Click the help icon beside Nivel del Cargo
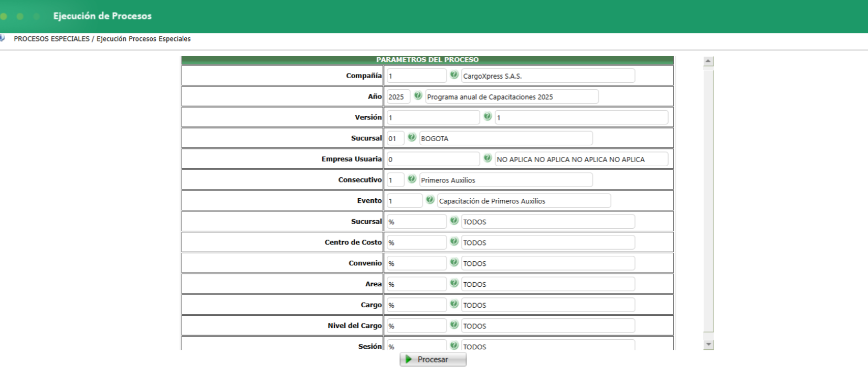The height and width of the screenshot is (376, 868). point(454,325)
